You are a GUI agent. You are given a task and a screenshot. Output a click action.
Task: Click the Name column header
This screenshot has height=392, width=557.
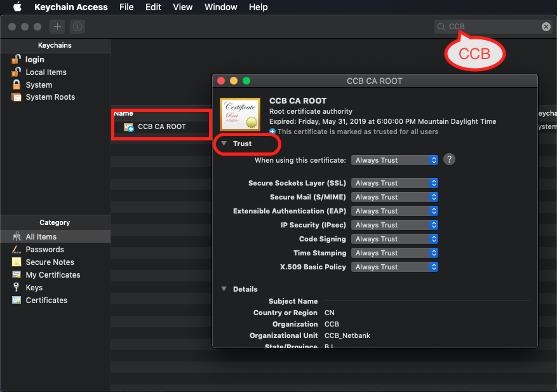pyautogui.click(x=123, y=113)
